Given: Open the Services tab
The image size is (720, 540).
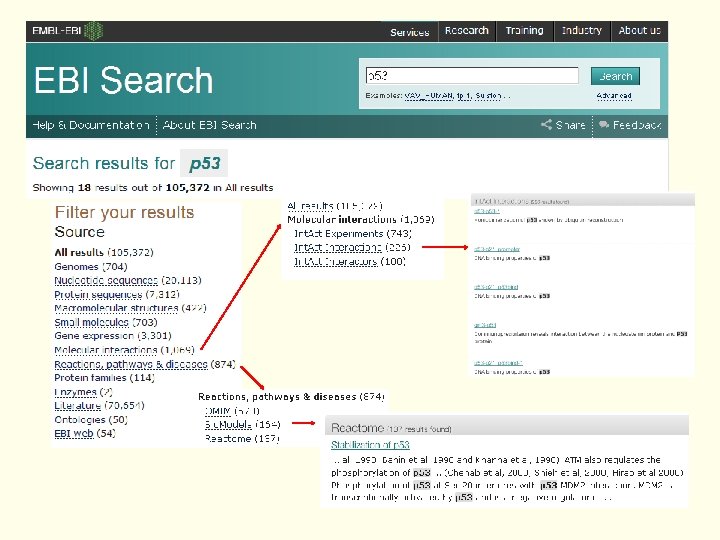Looking at the screenshot, I should point(410,32).
